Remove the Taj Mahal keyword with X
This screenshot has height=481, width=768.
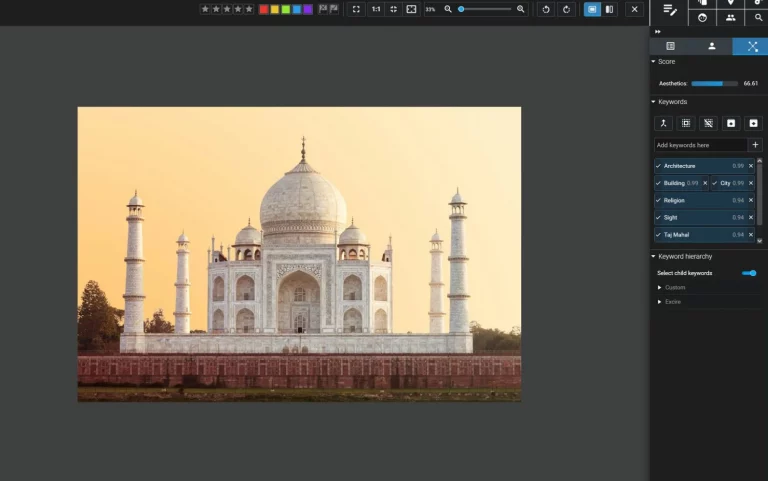[x=750, y=235]
